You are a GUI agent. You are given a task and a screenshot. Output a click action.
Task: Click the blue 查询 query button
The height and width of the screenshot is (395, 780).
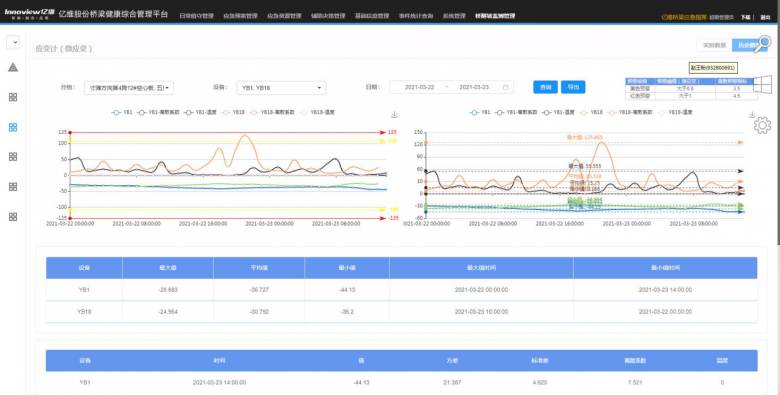545,87
